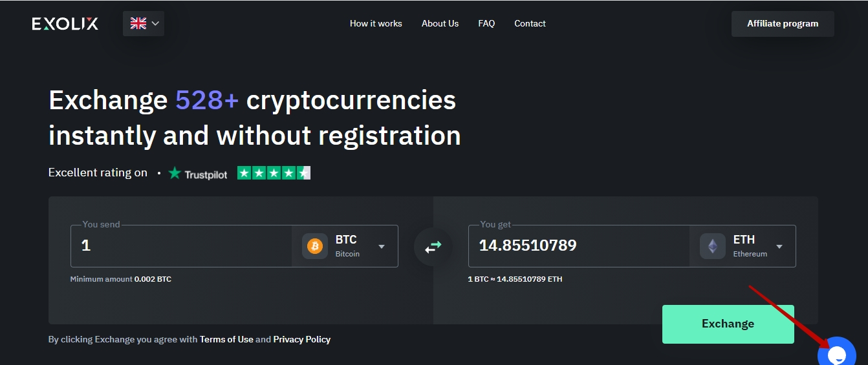This screenshot has height=365, width=868.
Task: Open the ETH currency dropdown arrow
Action: (779, 246)
